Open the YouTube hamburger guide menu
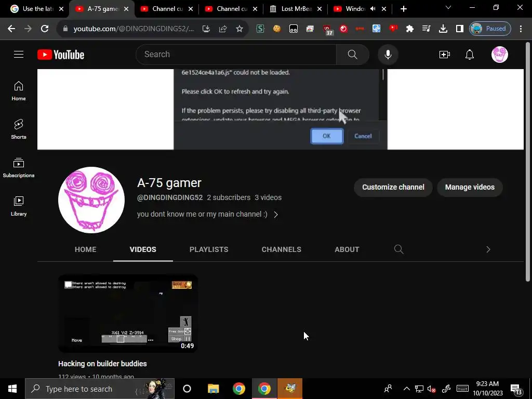532x399 pixels. [x=19, y=54]
